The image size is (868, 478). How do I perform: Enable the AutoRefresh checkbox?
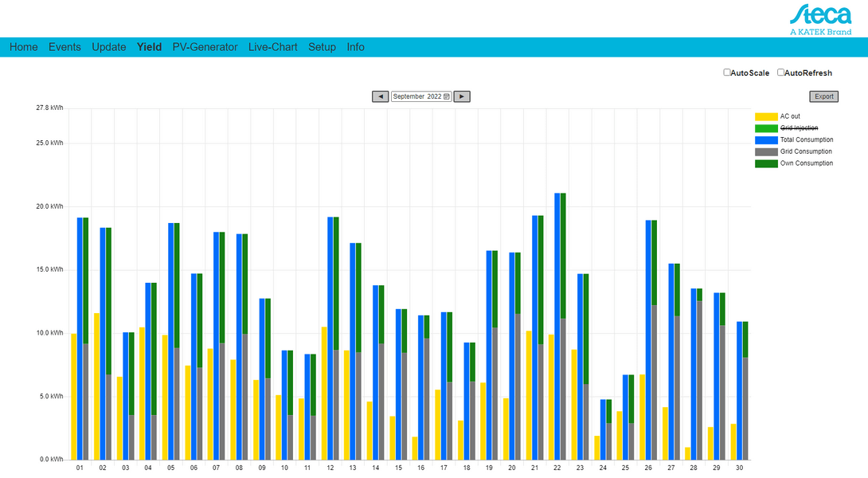coord(781,72)
